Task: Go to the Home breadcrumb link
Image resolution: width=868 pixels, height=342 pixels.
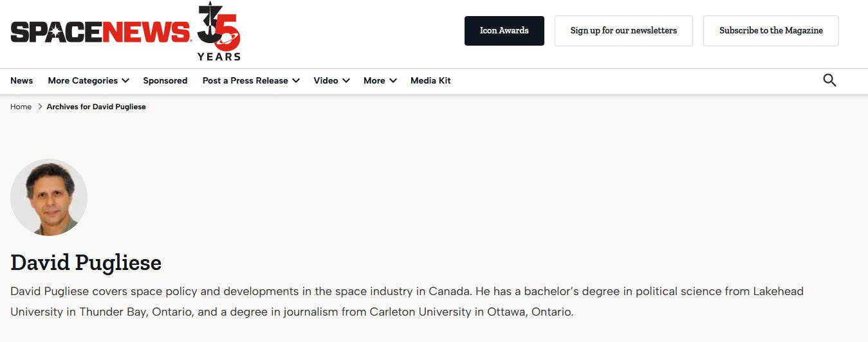Action: (21, 107)
